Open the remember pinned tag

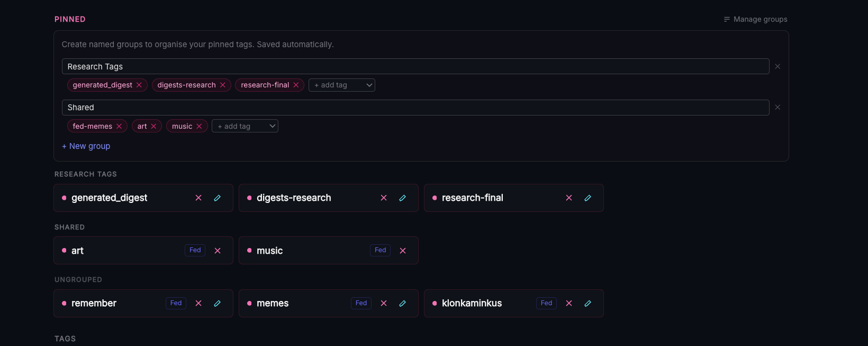point(94,304)
